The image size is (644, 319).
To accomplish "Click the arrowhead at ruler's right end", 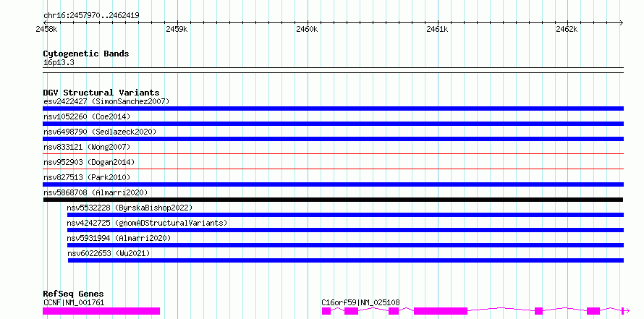I will pyautogui.click(x=621, y=22).
